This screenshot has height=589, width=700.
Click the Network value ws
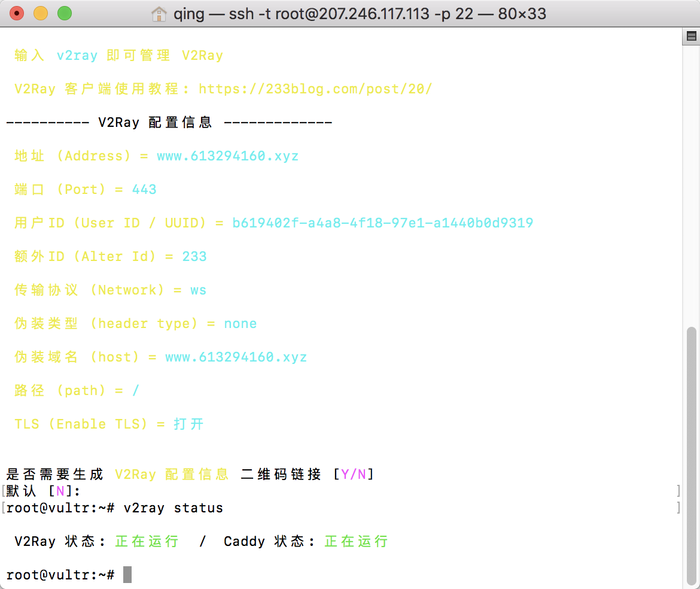click(x=198, y=290)
